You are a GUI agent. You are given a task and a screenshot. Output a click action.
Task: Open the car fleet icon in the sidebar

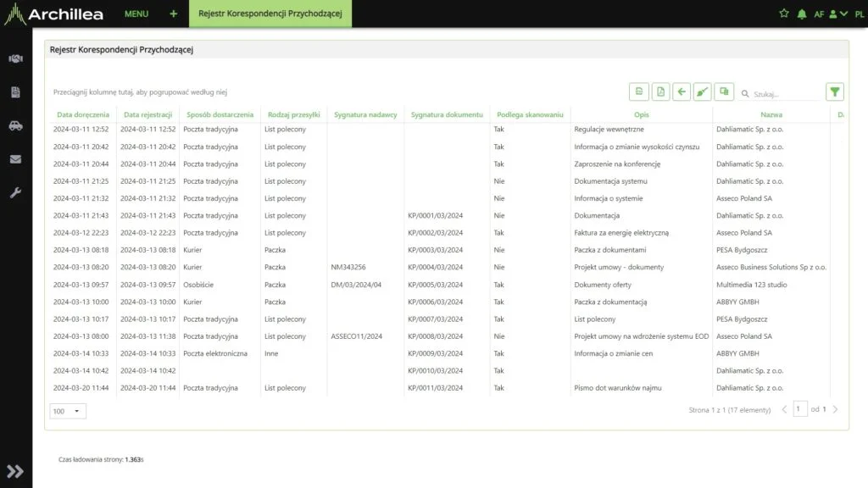[14, 125]
